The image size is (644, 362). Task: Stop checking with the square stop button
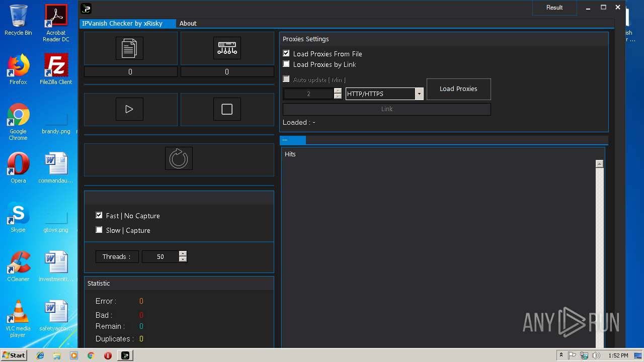(227, 109)
